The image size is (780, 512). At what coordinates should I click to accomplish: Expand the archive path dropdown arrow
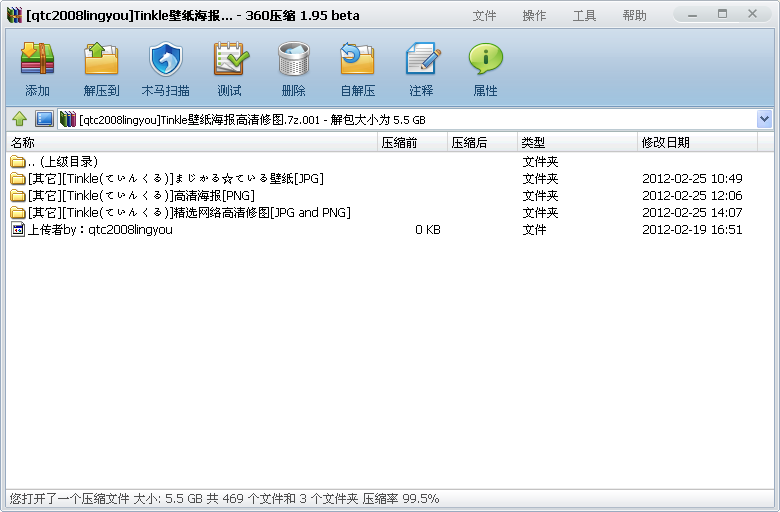point(764,119)
